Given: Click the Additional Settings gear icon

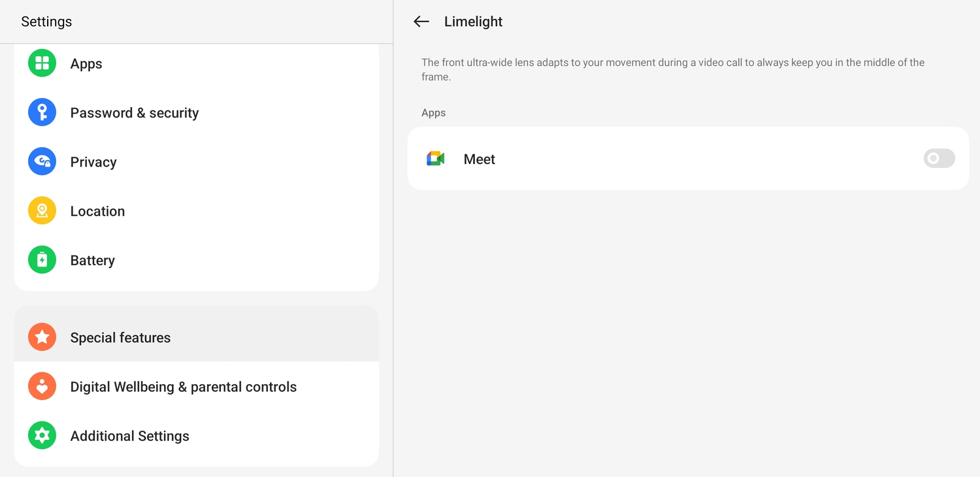Looking at the screenshot, I should click(42, 435).
